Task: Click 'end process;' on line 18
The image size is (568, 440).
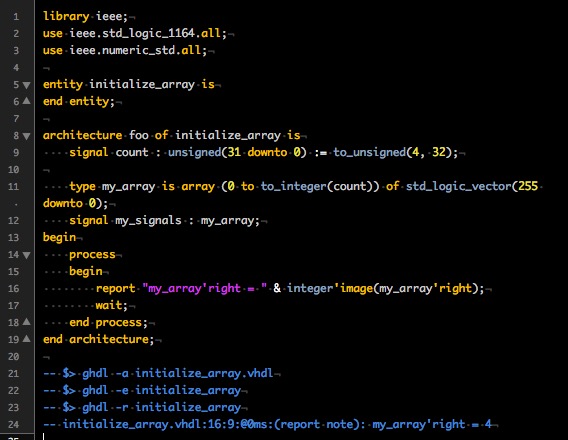Action: click(108, 322)
